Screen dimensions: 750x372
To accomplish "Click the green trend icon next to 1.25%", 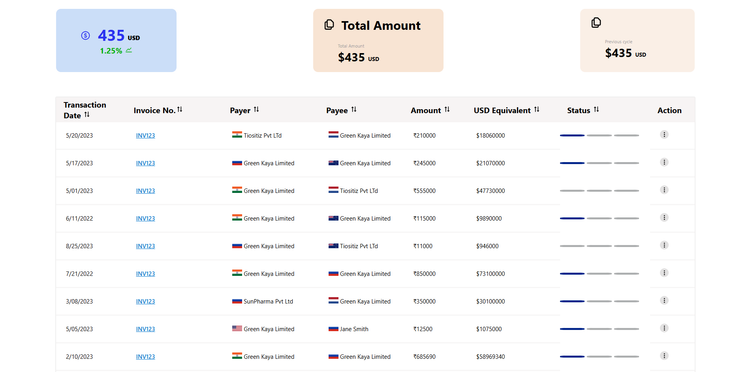I will coord(129,50).
